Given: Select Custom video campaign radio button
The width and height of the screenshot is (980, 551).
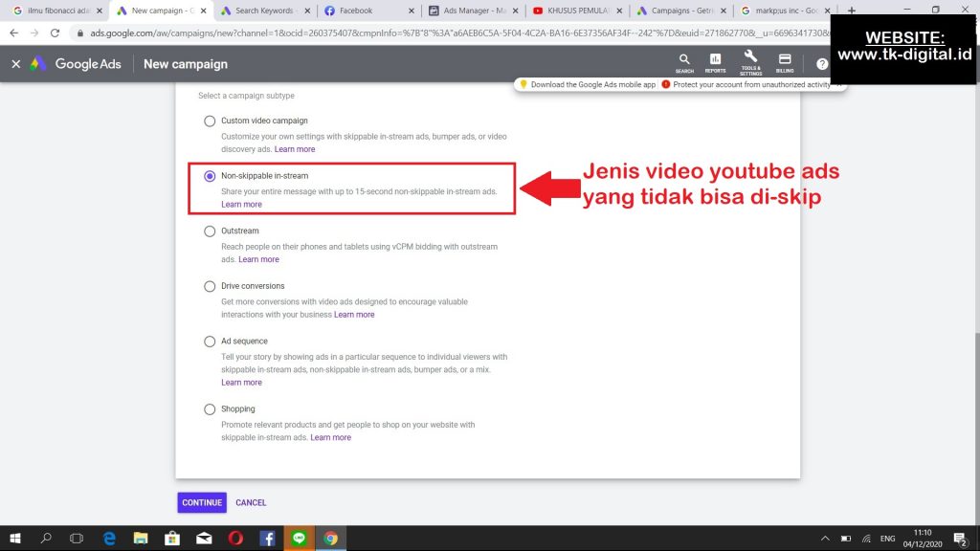Looking at the screenshot, I should pyautogui.click(x=210, y=121).
